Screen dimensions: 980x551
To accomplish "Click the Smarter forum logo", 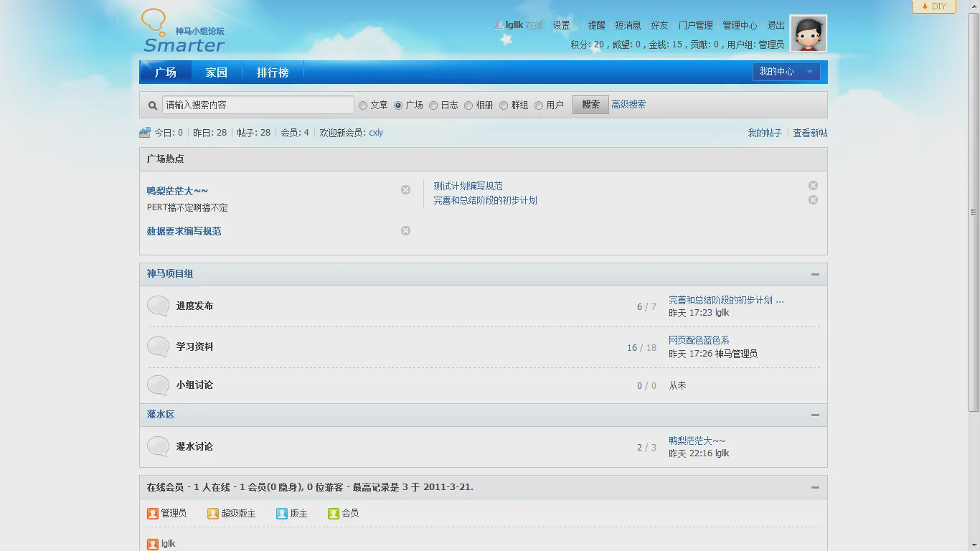I will 184,32.
